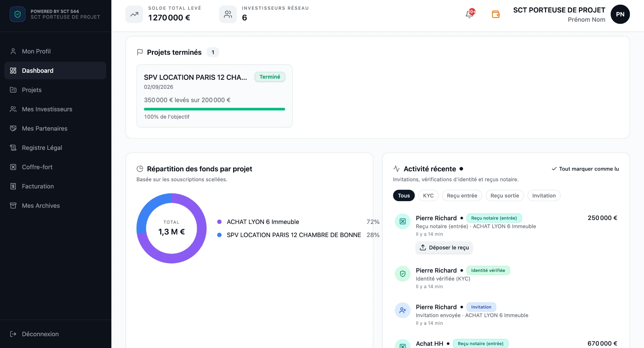Open the orange wallet icon
The height and width of the screenshot is (348, 644).
pyautogui.click(x=496, y=14)
